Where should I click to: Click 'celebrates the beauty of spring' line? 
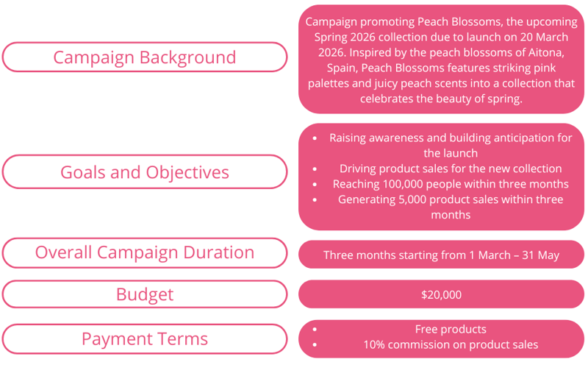pyautogui.click(x=441, y=99)
